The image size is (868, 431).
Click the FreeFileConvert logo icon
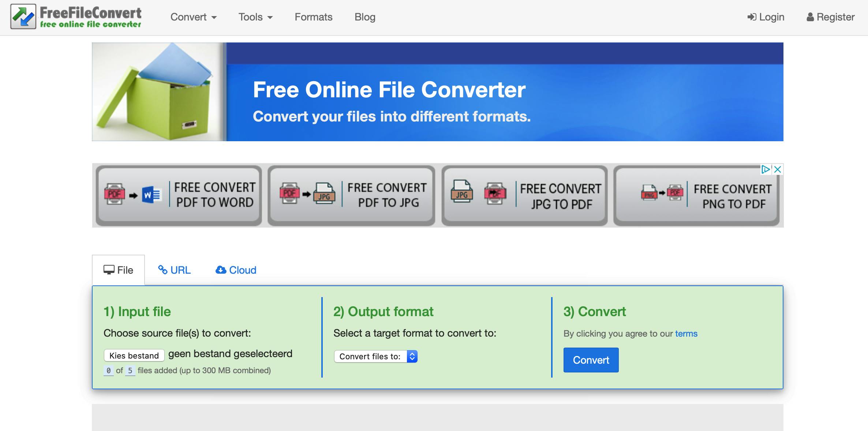pos(23,16)
